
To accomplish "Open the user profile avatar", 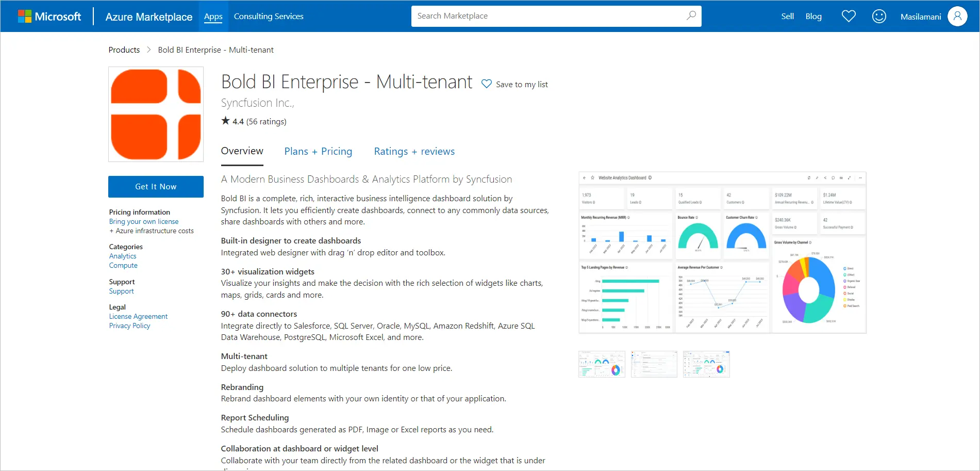I will click(957, 17).
